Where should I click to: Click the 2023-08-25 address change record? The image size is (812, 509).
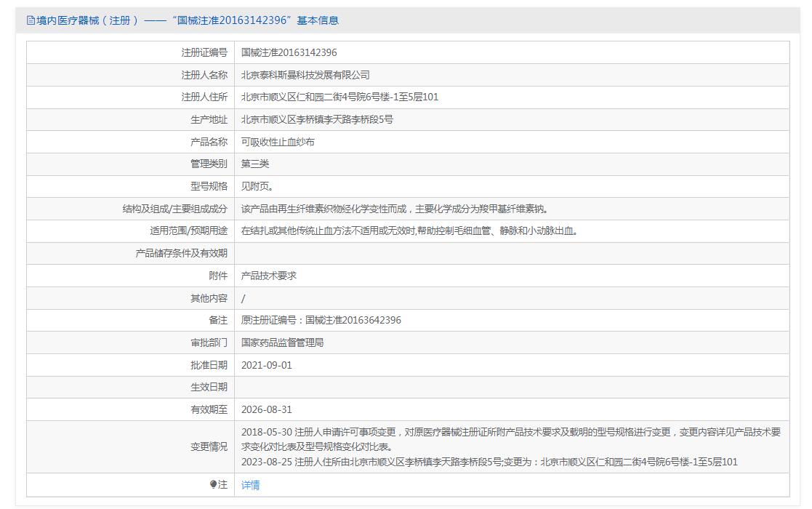click(x=489, y=462)
